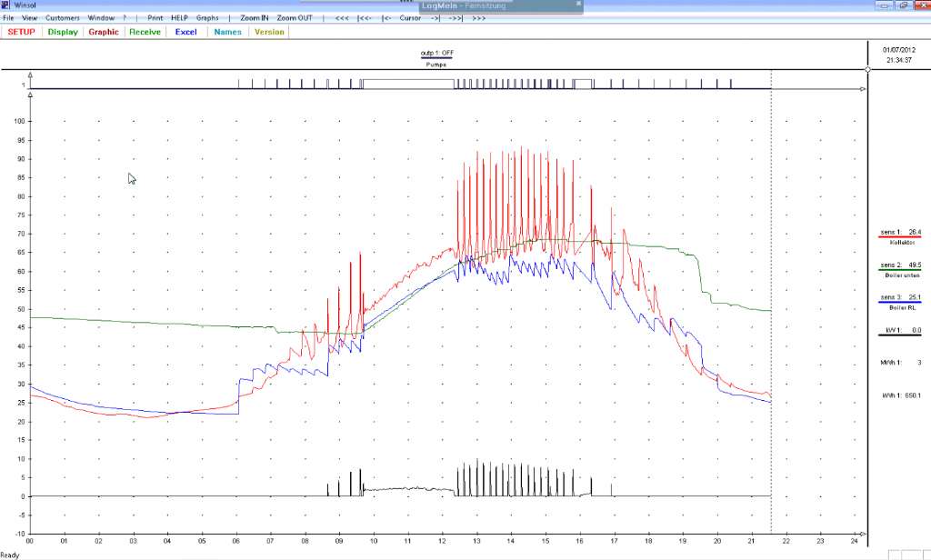Open the Window menu

pos(101,18)
